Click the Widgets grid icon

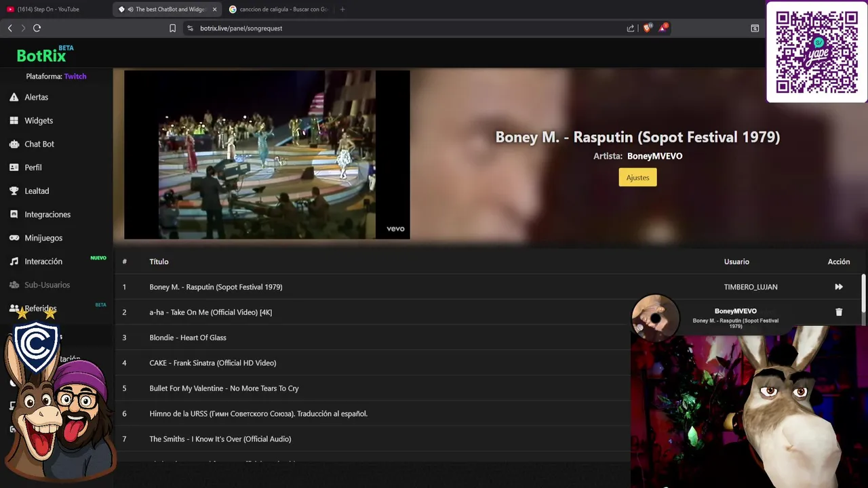[x=14, y=121]
